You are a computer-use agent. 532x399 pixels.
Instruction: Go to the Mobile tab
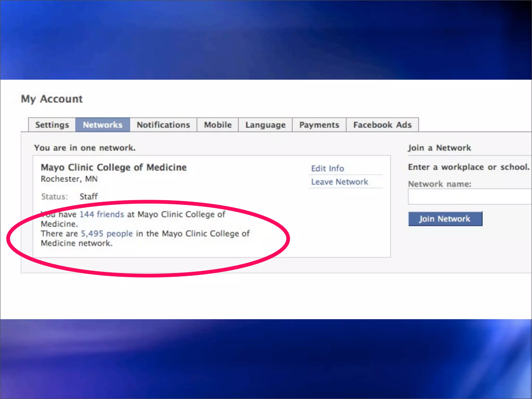pos(218,125)
